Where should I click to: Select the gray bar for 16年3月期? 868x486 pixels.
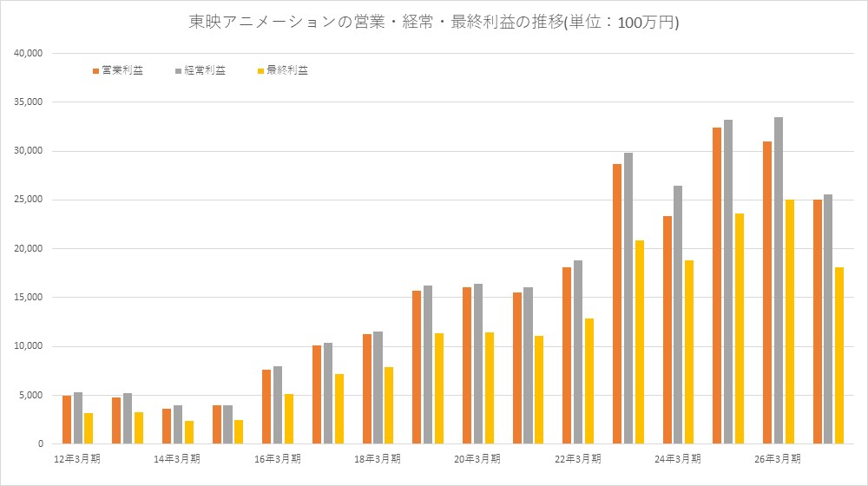pyautogui.click(x=278, y=405)
